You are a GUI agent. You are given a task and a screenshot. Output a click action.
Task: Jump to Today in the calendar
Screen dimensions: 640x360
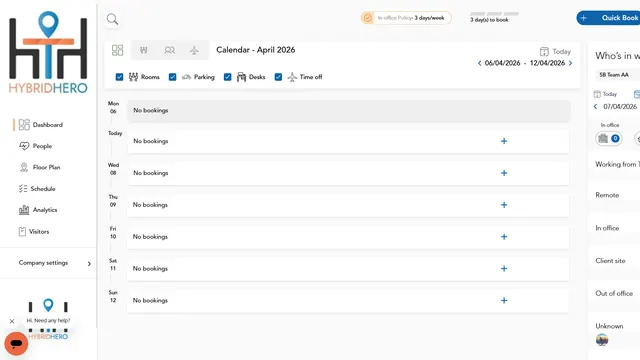point(561,51)
